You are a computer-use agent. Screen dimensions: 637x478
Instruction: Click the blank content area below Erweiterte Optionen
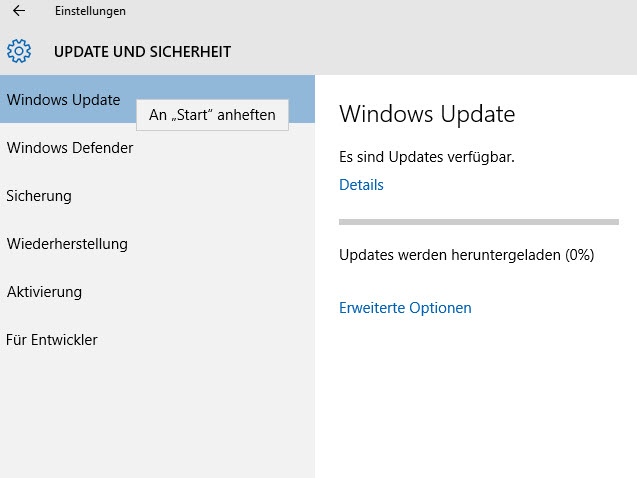[x=475, y=400]
